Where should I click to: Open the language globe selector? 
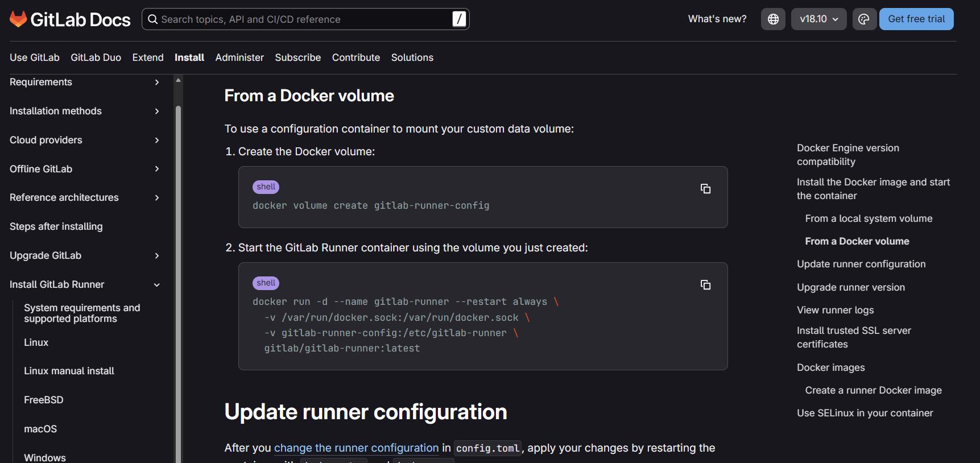(773, 19)
